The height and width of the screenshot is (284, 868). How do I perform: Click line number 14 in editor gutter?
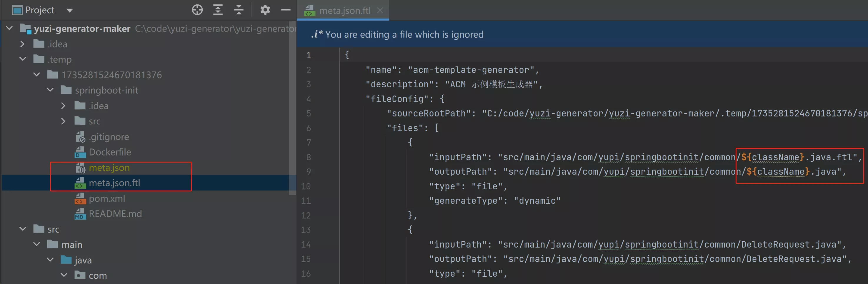(306, 244)
